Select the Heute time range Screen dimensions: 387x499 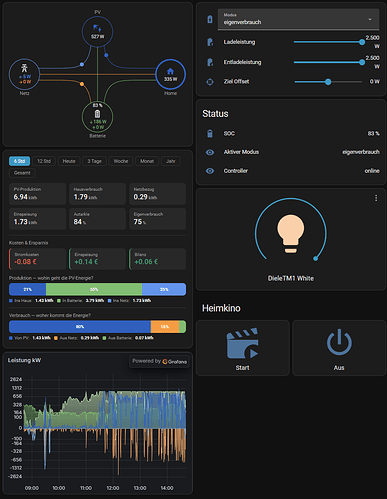(x=69, y=161)
